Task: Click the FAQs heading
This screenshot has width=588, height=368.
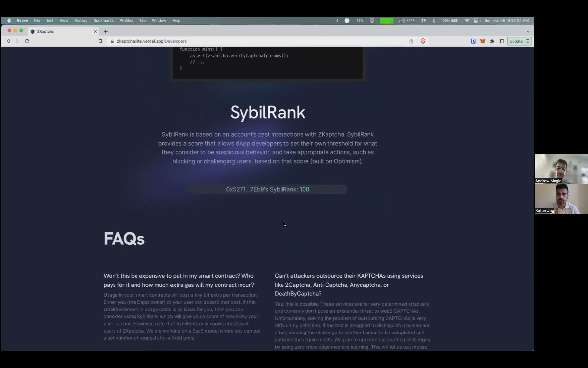Action: [124, 239]
